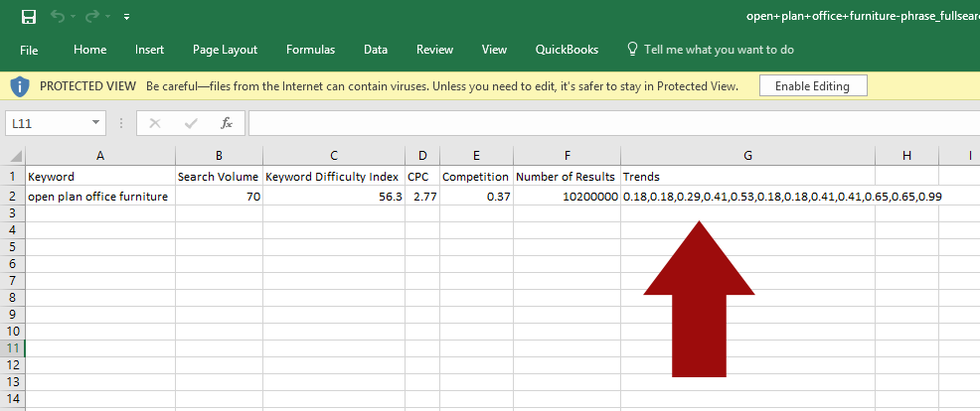Click the Save icon in title bar
This screenshot has height=411, width=980.
pos(29,17)
